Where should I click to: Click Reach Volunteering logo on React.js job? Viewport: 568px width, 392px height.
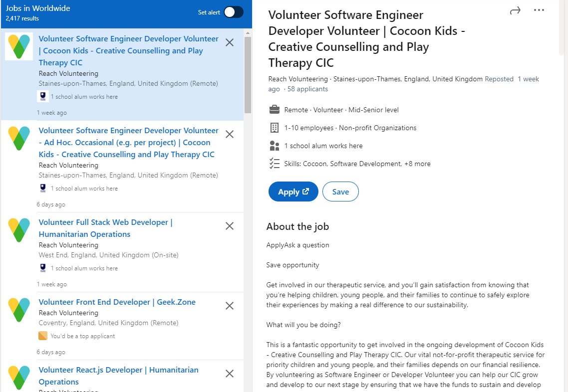19,378
